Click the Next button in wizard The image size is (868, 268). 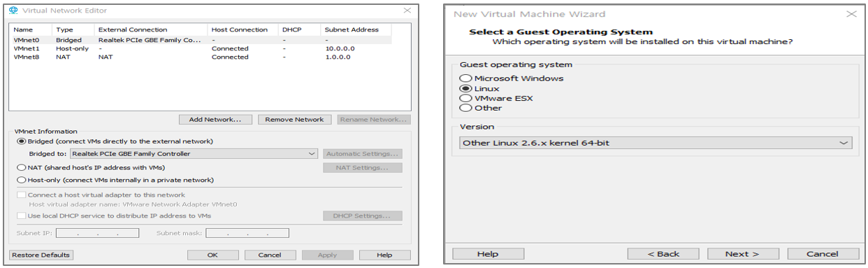(x=742, y=254)
